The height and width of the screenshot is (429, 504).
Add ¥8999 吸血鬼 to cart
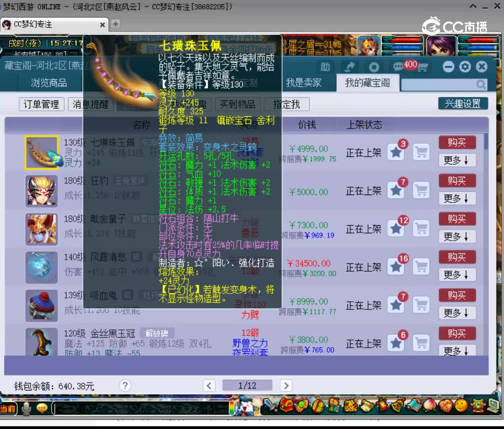421,305
